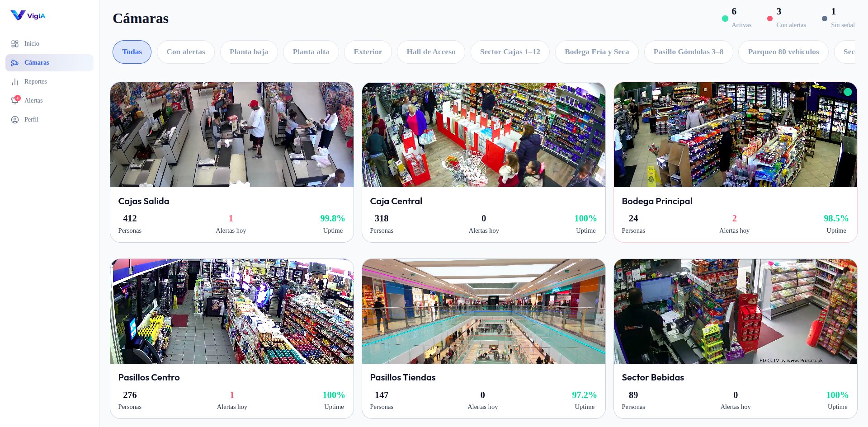868x427 pixels.
Task: Open the Cajas Salida camera thumbnail
Action: 232,135
